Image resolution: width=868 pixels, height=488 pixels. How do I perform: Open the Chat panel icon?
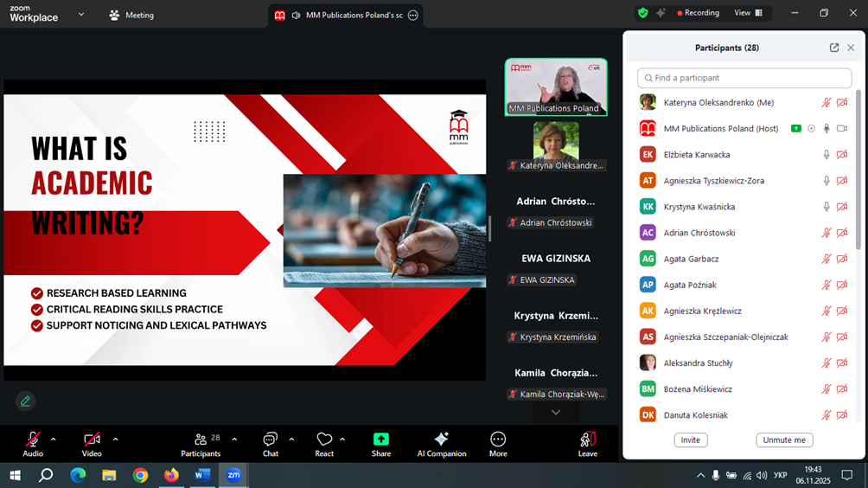(x=270, y=440)
